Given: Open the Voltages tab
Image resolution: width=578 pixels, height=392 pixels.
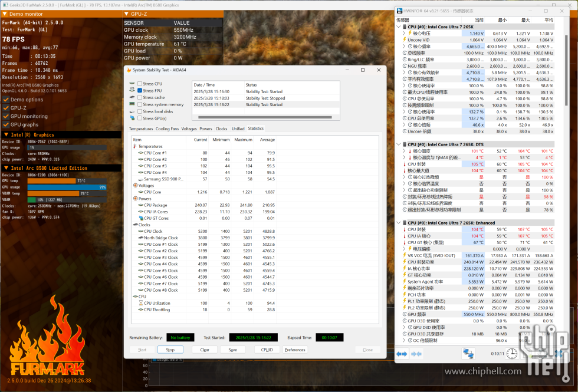Looking at the screenshot, I should (189, 129).
